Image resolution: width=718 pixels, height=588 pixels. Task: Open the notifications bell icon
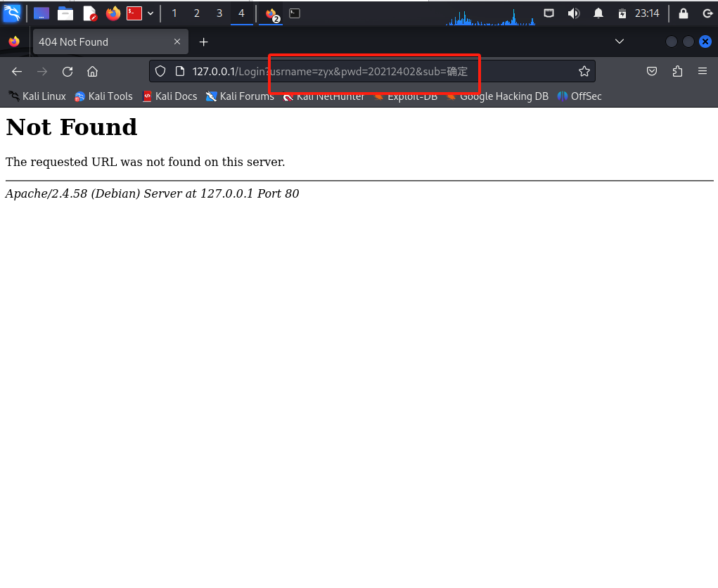point(598,13)
